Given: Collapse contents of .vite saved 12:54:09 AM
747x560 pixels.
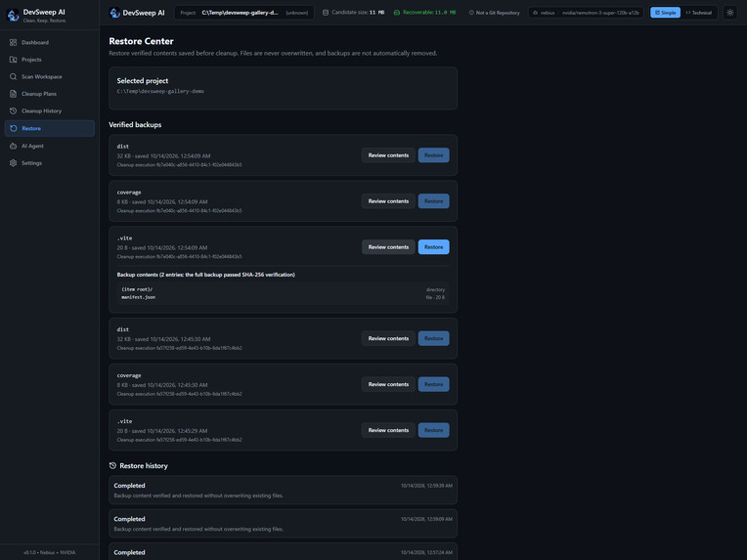Looking at the screenshot, I should [388, 247].
